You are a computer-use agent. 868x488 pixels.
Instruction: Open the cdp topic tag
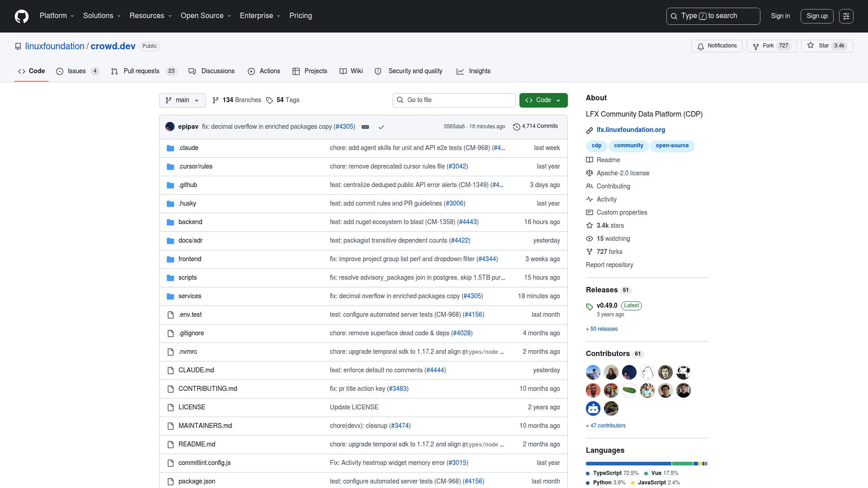[596, 146]
